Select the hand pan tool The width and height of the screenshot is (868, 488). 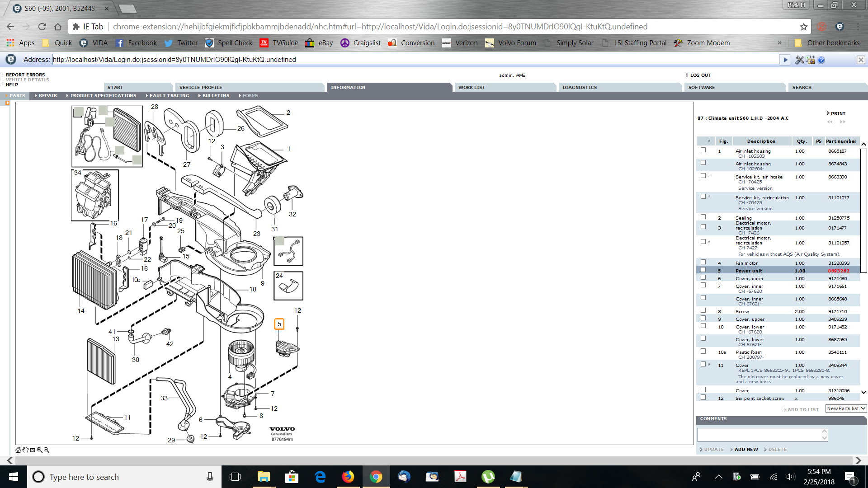coord(25,450)
